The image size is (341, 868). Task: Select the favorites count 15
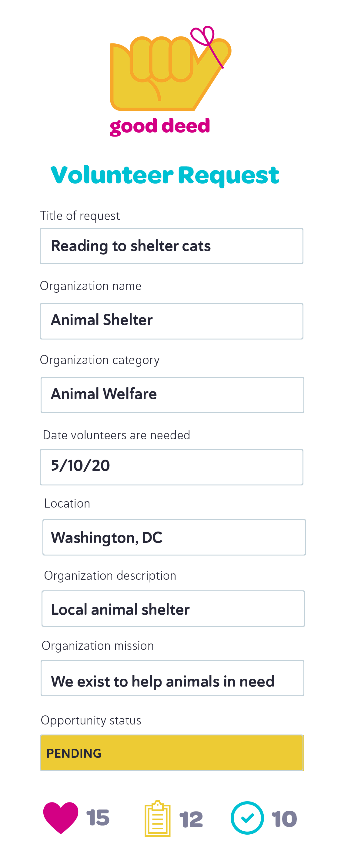click(98, 818)
